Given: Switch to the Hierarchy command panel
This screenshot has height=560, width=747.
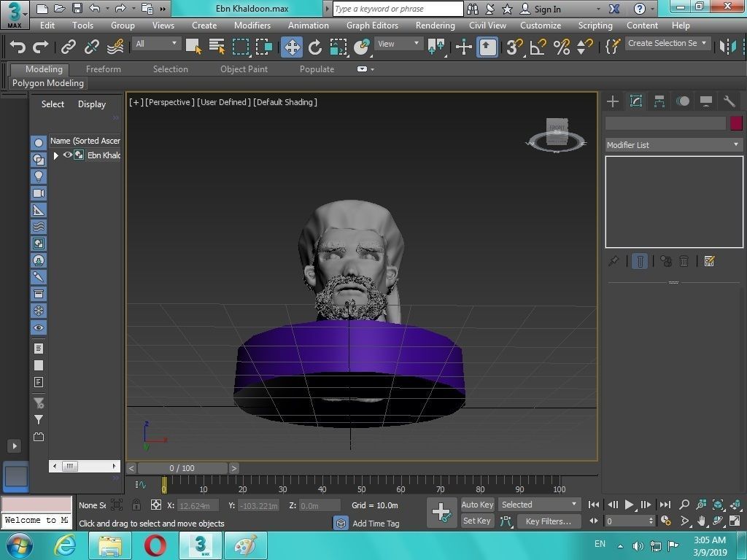Looking at the screenshot, I should pos(659,101).
